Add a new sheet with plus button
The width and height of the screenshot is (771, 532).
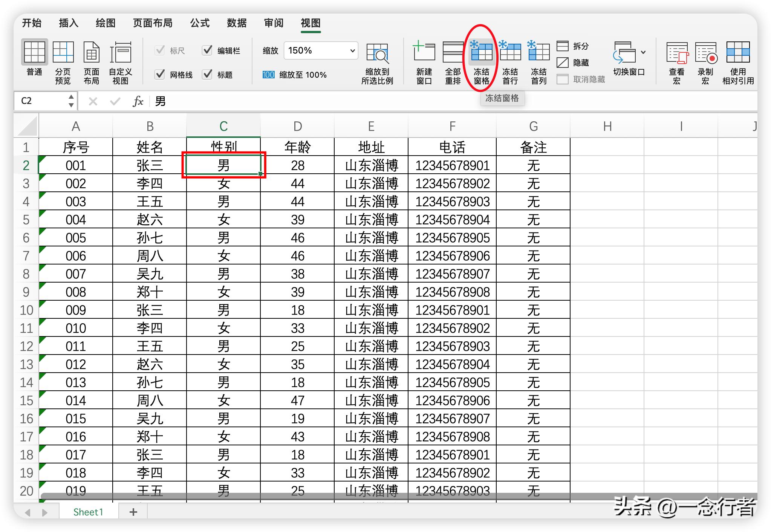(133, 512)
